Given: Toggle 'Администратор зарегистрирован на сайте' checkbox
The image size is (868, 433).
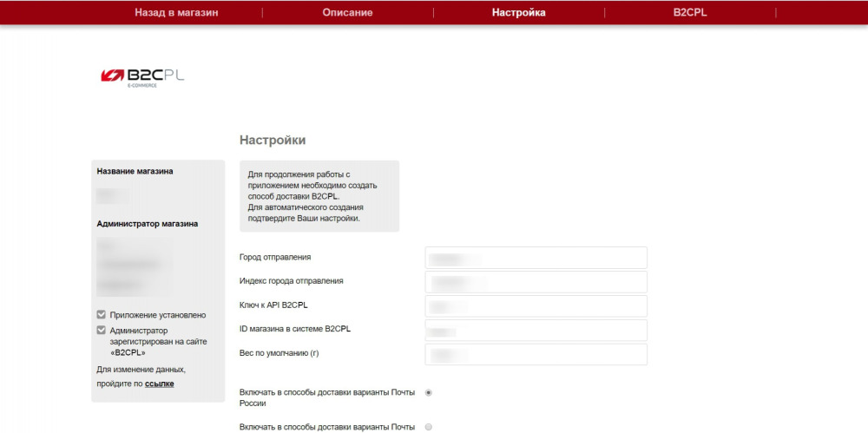Looking at the screenshot, I should [101, 330].
